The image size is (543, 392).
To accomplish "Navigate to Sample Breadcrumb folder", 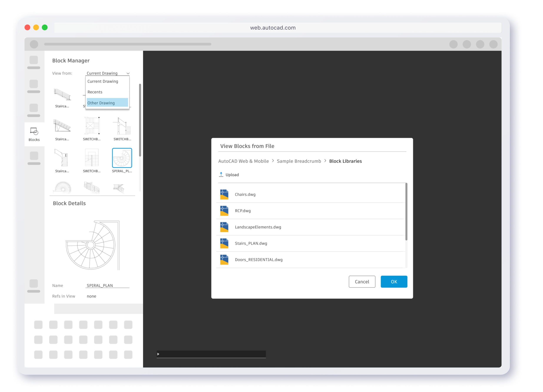I will click(299, 161).
